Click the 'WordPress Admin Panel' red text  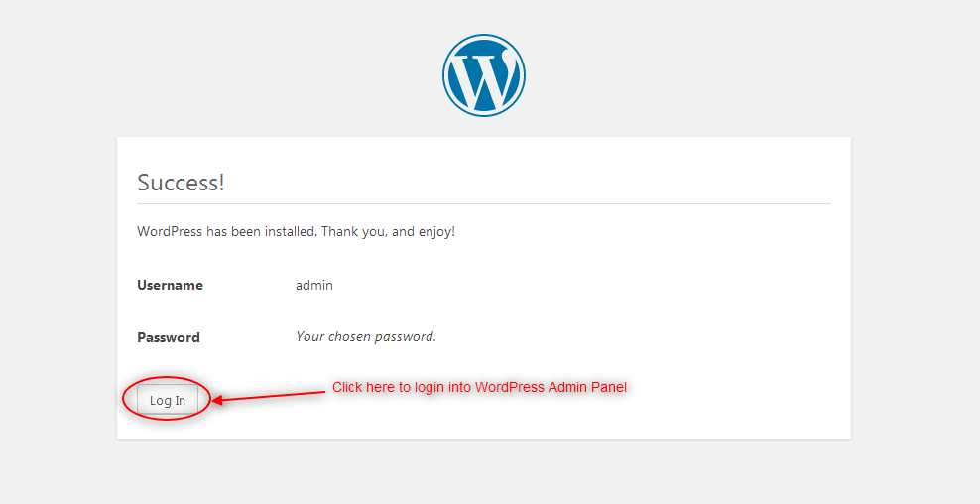coord(551,387)
